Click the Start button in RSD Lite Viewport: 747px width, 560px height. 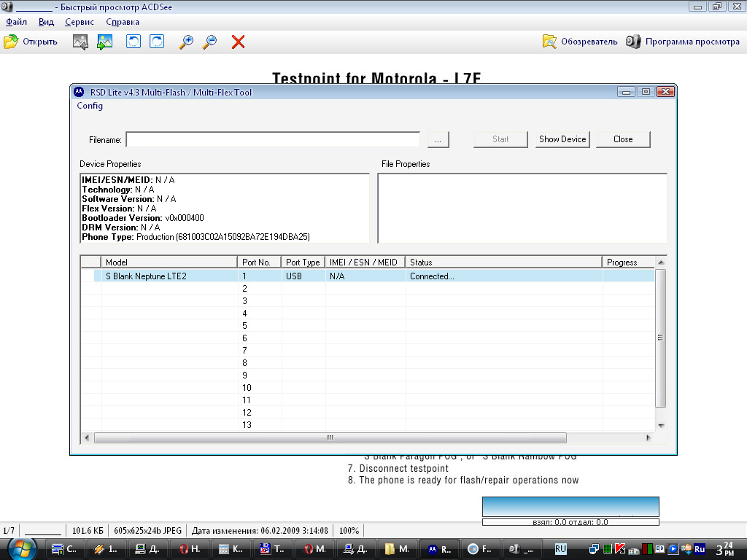(500, 139)
